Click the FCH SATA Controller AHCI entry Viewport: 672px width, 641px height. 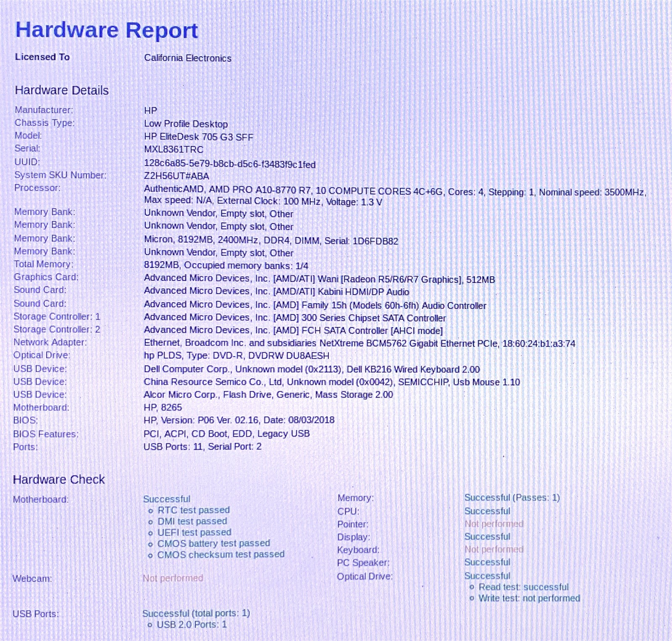click(x=293, y=330)
